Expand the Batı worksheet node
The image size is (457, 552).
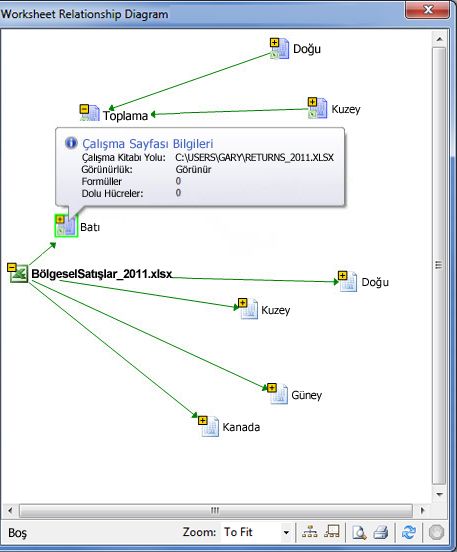pos(60,220)
